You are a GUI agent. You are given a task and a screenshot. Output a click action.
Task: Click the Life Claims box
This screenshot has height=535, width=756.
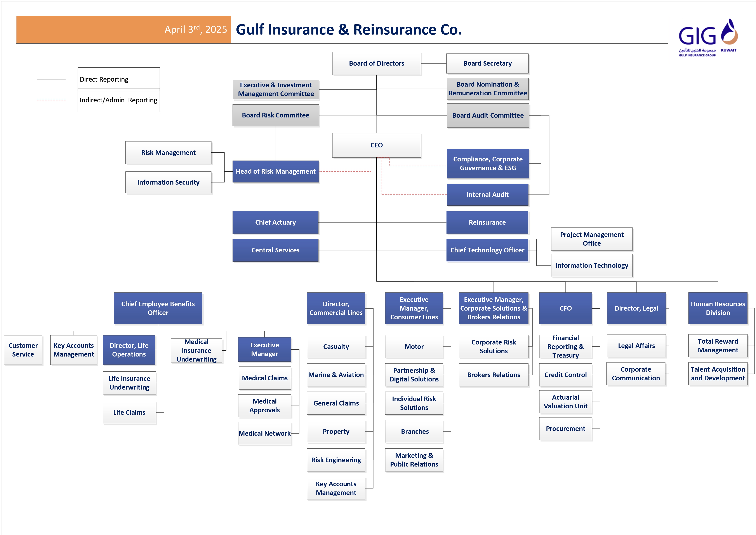(x=129, y=412)
